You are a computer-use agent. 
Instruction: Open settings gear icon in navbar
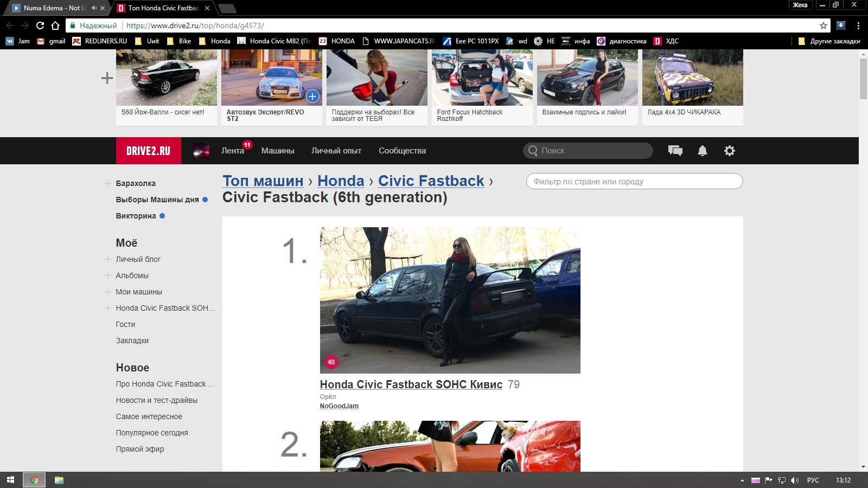(730, 151)
